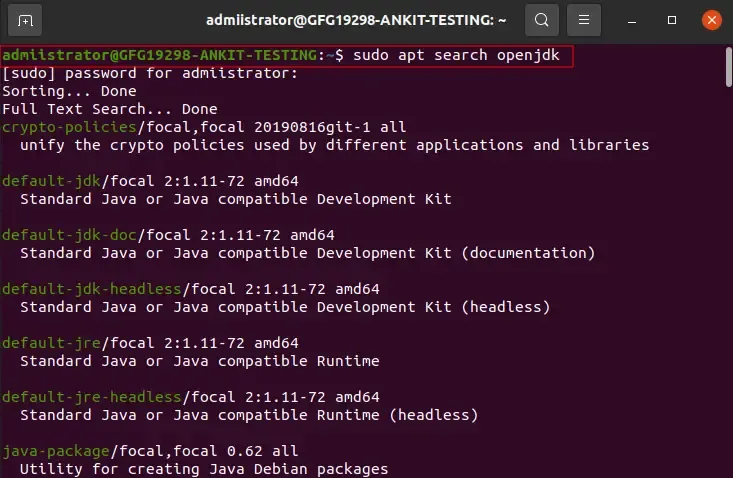The image size is (733, 478).
Task: Open a new terminal tab icon
Action: (25, 20)
